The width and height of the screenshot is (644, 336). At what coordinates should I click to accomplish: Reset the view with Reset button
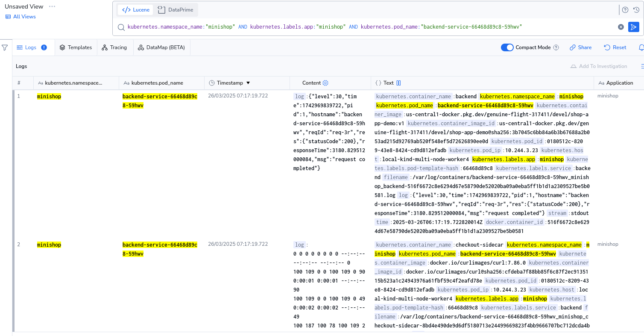coord(615,47)
